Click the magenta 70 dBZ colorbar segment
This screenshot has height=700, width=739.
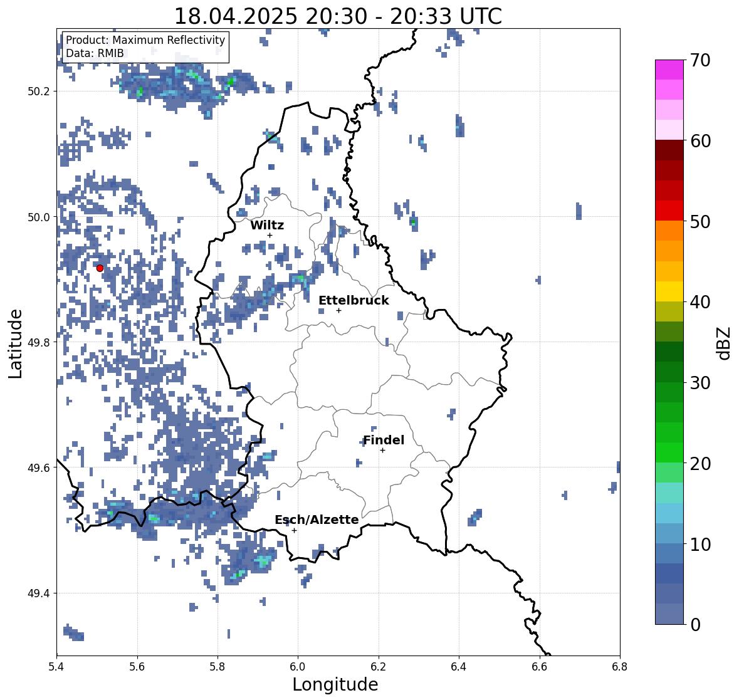point(669,70)
